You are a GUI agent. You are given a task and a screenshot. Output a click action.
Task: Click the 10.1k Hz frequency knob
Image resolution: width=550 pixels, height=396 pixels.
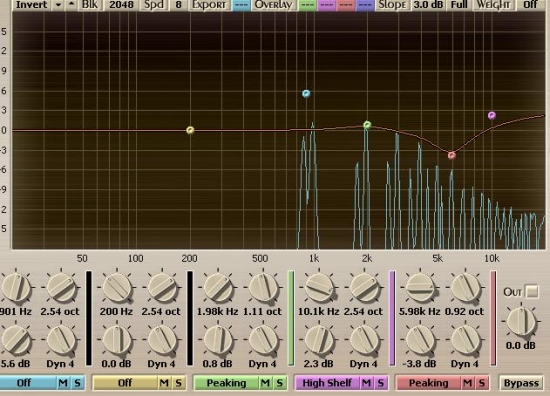[319, 288]
